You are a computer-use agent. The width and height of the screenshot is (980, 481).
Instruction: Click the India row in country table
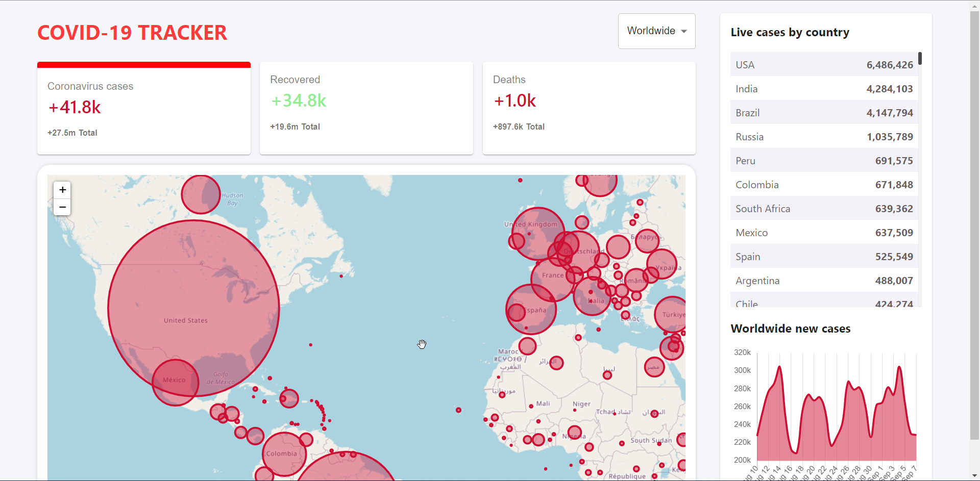point(824,88)
